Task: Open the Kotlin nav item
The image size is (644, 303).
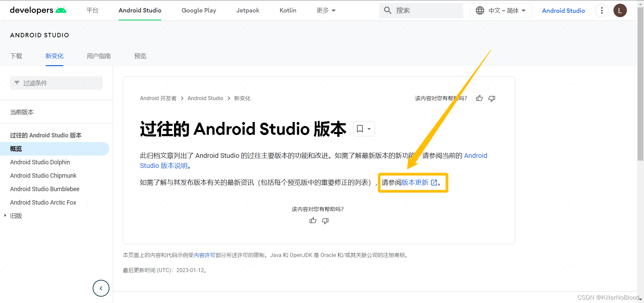Action: tap(288, 10)
